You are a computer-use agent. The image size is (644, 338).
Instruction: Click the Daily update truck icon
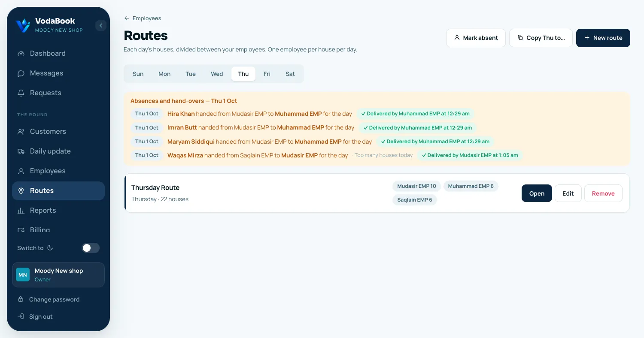click(21, 151)
